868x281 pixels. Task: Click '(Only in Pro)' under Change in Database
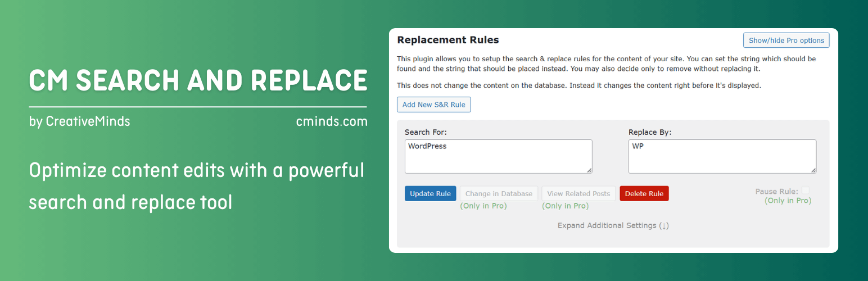pos(483,206)
